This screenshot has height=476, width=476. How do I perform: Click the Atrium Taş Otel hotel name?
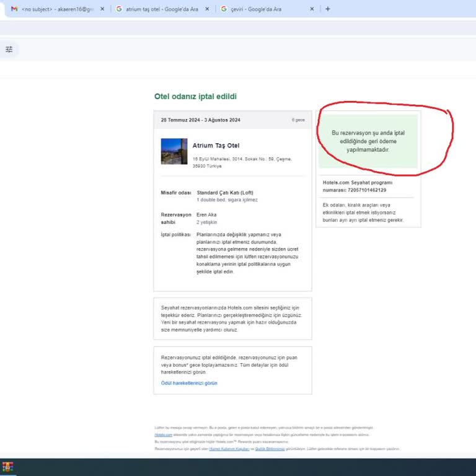pos(216,146)
